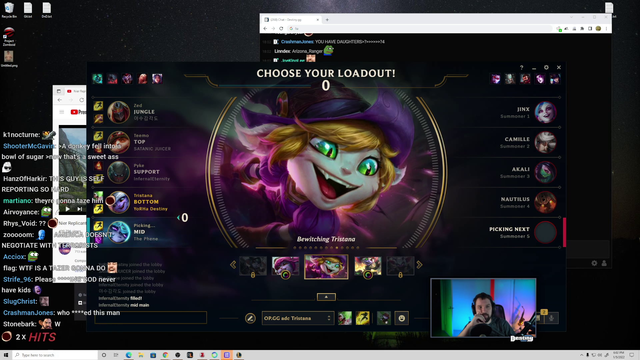Screen dimensions: 640x360
Task: Reload the Chrome chat window page
Action: coord(281,29)
